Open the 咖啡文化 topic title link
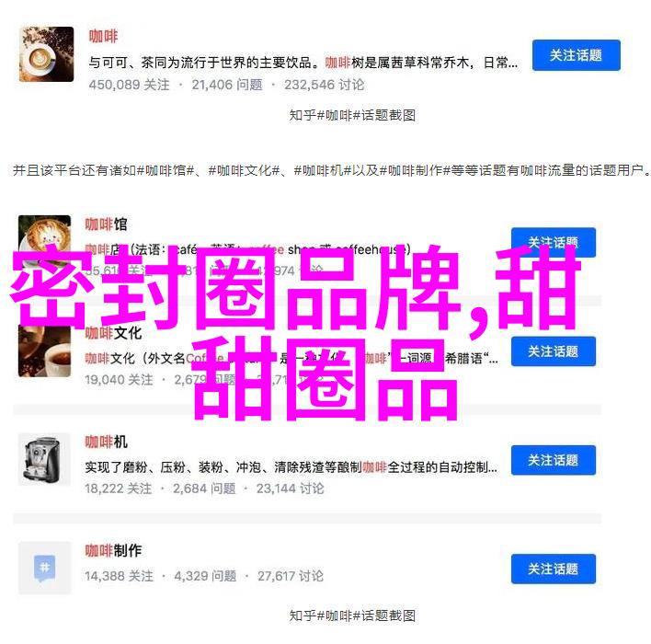This screenshot has height=644, width=651. [113, 333]
